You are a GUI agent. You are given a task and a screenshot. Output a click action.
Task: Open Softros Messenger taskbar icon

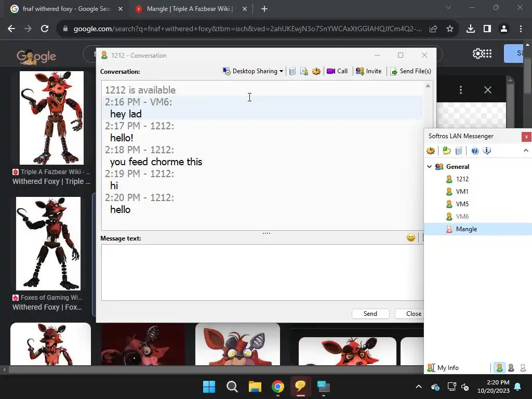[x=301, y=387]
